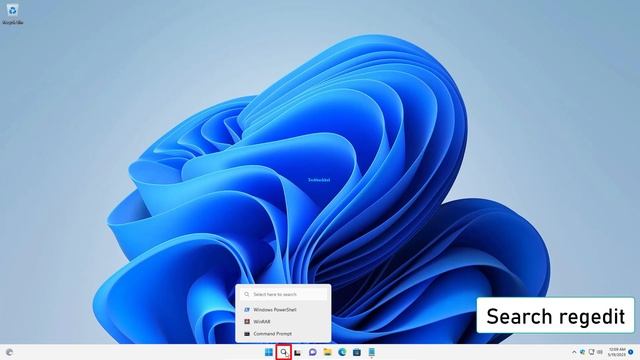Image resolution: width=640 pixels, height=360 pixels.
Task: Open WinRAR from recent searches
Action: (x=283, y=322)
